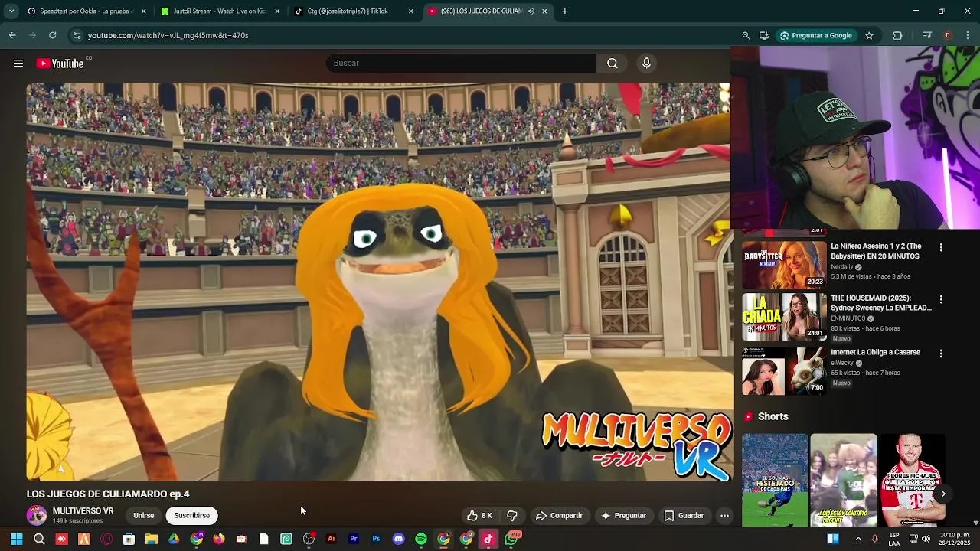Screen dimensions: 980x551
Task: Share the video using Compartir
Action: pos(559,516)
